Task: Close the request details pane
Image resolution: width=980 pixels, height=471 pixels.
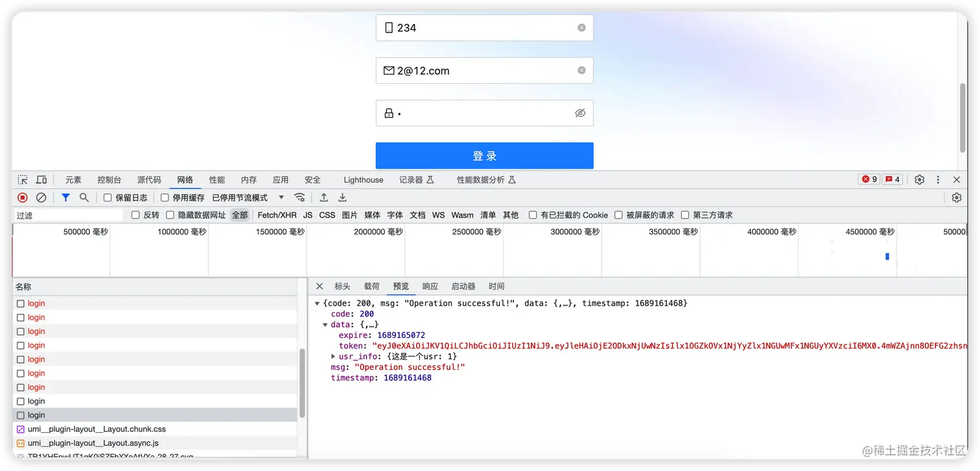Action: point(320,286)
